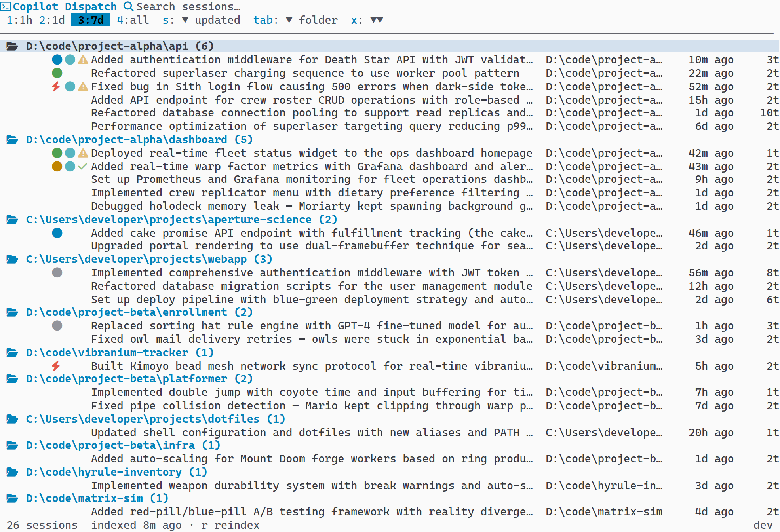Click the Copilot Dispatch terminal icon
Image resolution: width=780 pixels, height=532 pixels.
coord(6,6)
